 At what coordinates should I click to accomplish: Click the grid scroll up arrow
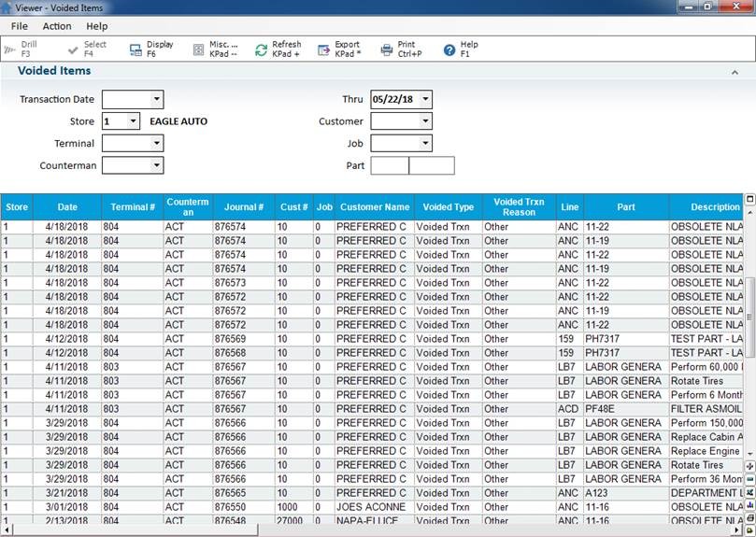[749, 212]
